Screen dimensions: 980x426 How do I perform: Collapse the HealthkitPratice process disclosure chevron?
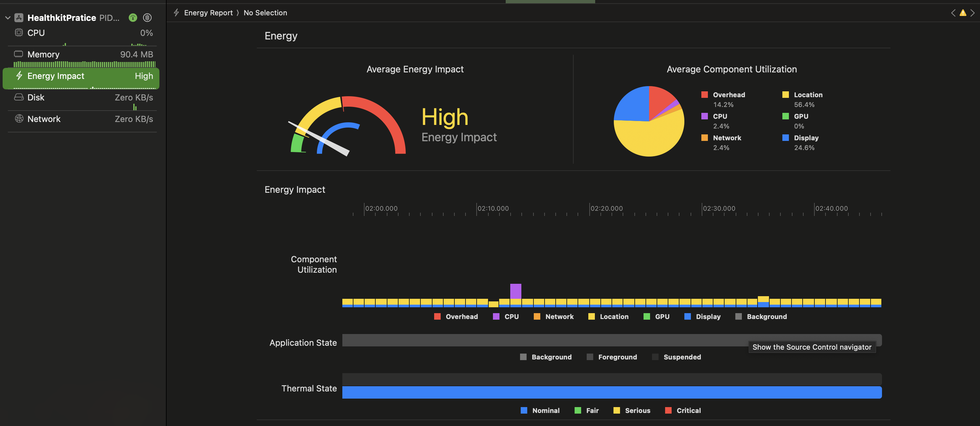[x=8, y=18]
